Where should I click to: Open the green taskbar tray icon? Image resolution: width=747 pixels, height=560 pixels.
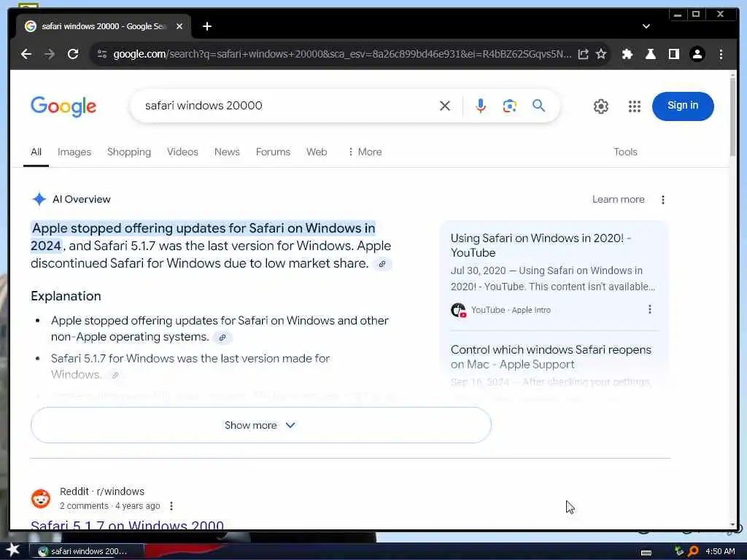[x=679, y=551]
